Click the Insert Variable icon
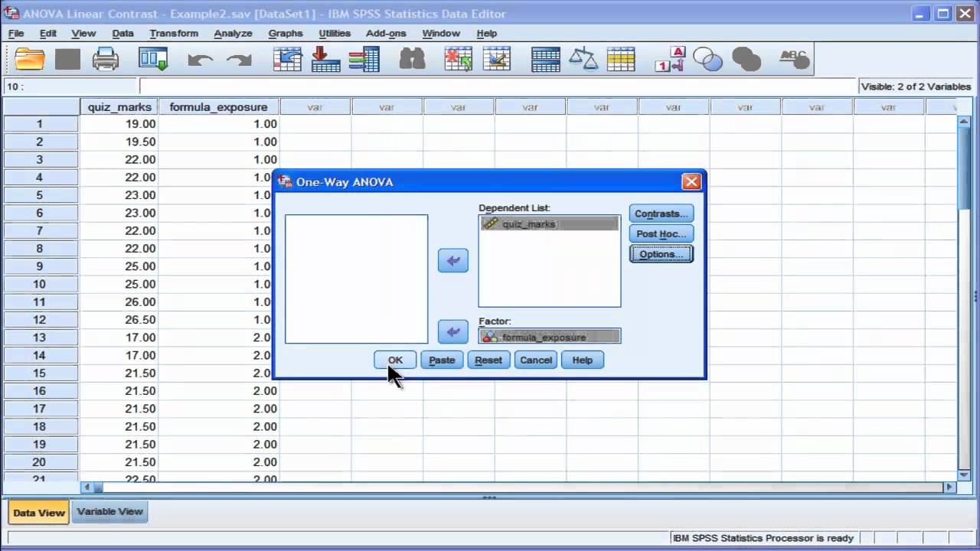 pyautogui.click(x=496, y=59)
